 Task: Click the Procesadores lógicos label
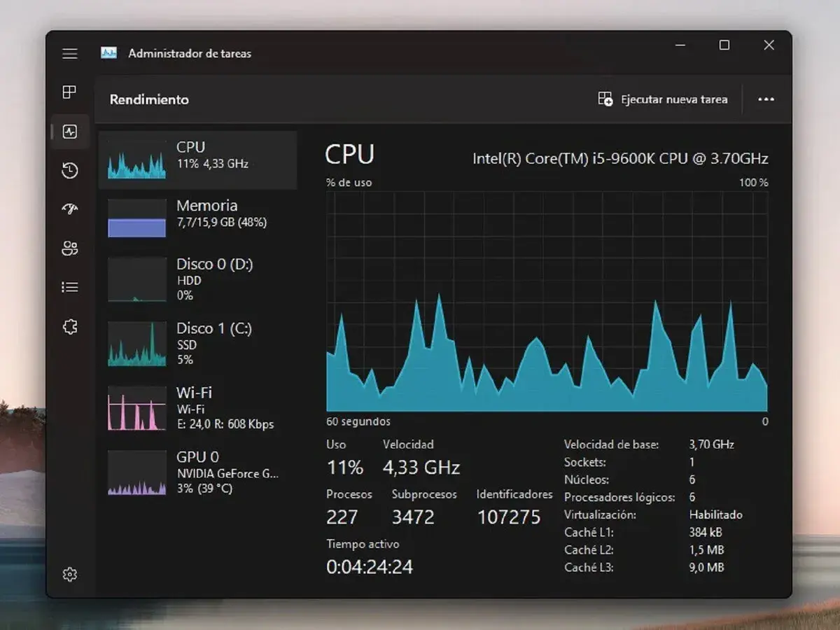619,498
